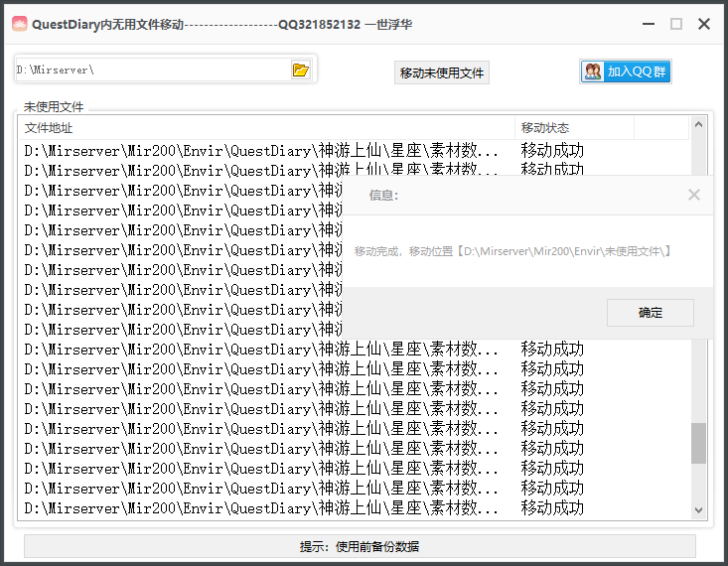
Task: Close the QuestDiary main window
Action: point(704,24)
